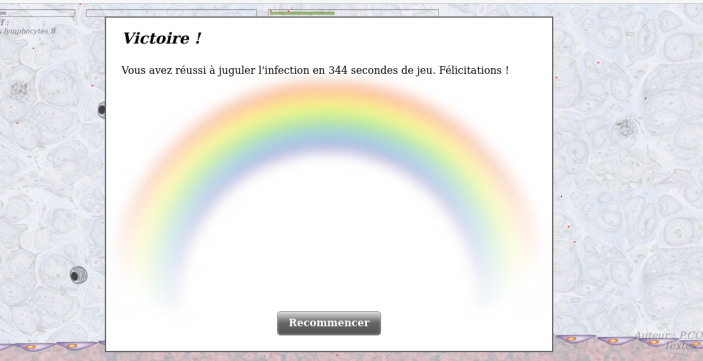Select the speckled granular cell at upper left
This screenshot has height=361, width=703.
click(x=19, y=90)
